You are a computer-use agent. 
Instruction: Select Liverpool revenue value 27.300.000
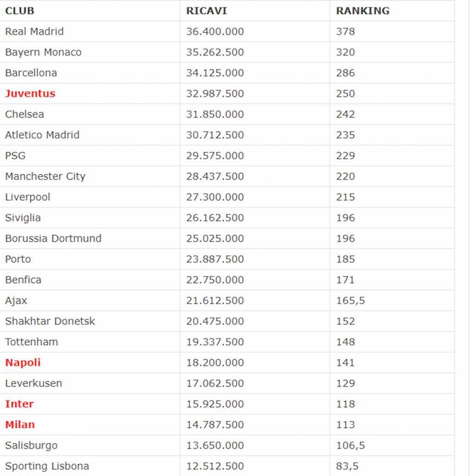[x=215, y=197]
